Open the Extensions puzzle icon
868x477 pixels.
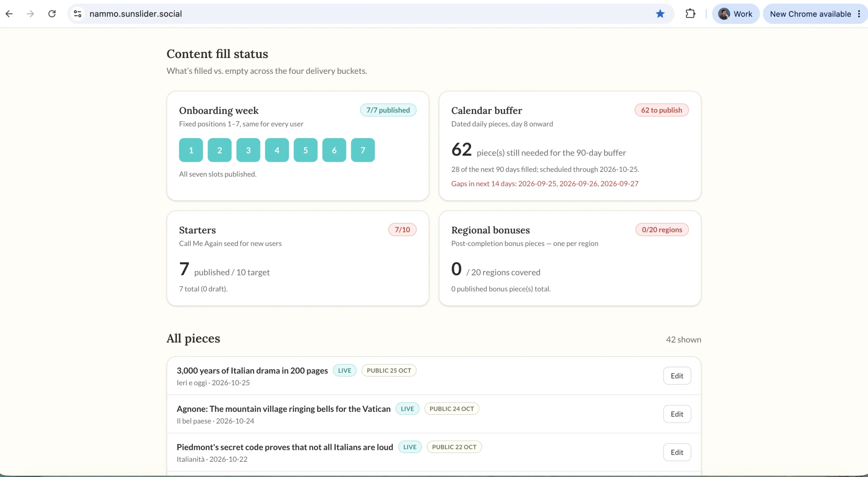690,14
